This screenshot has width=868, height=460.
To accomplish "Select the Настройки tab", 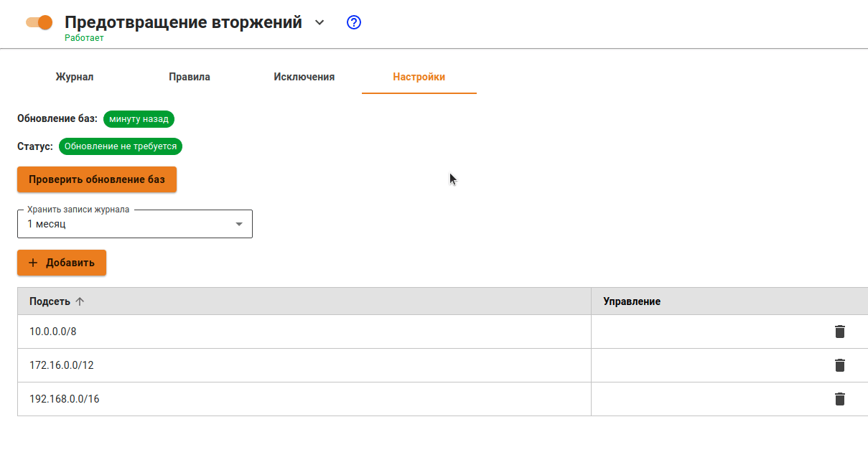I will [x=419, y=77].
